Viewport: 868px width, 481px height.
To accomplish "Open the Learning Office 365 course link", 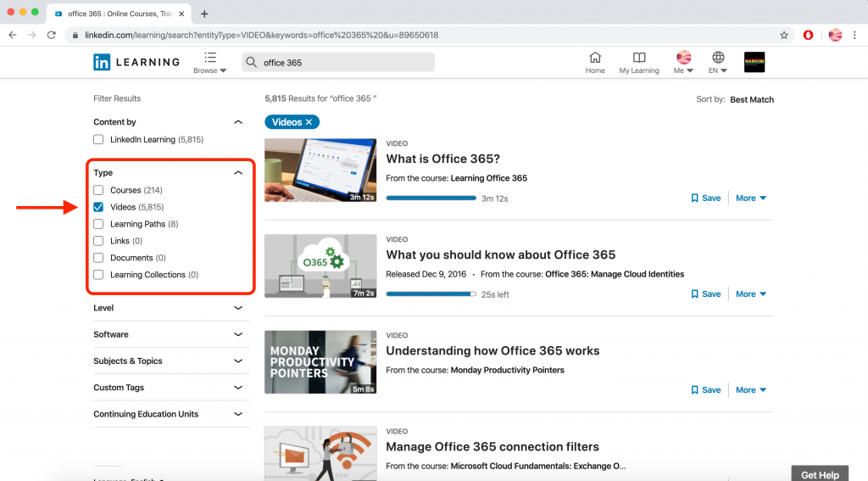I will tap(489, 178).
